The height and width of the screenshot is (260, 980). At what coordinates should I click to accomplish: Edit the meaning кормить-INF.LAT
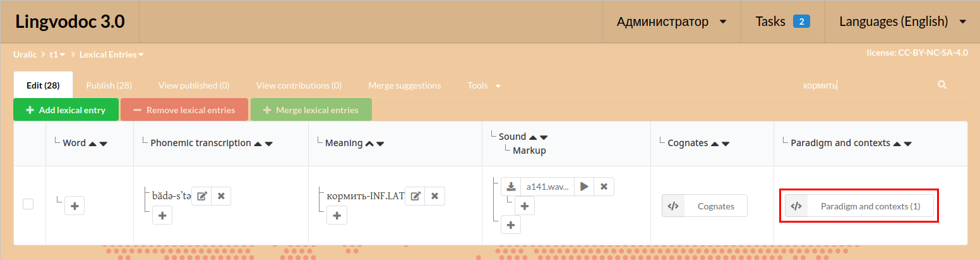click(x=415, y=196)
